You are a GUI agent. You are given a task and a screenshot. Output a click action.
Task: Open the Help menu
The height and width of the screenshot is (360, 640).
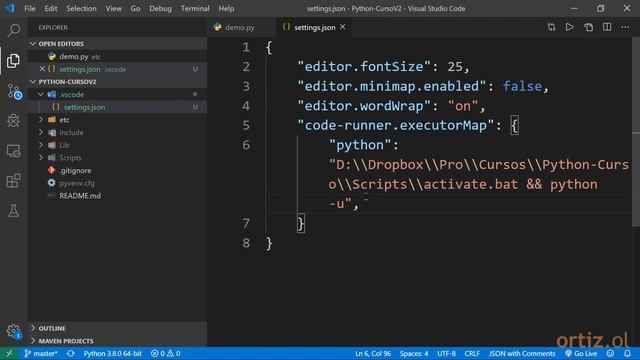click(226, 8)
